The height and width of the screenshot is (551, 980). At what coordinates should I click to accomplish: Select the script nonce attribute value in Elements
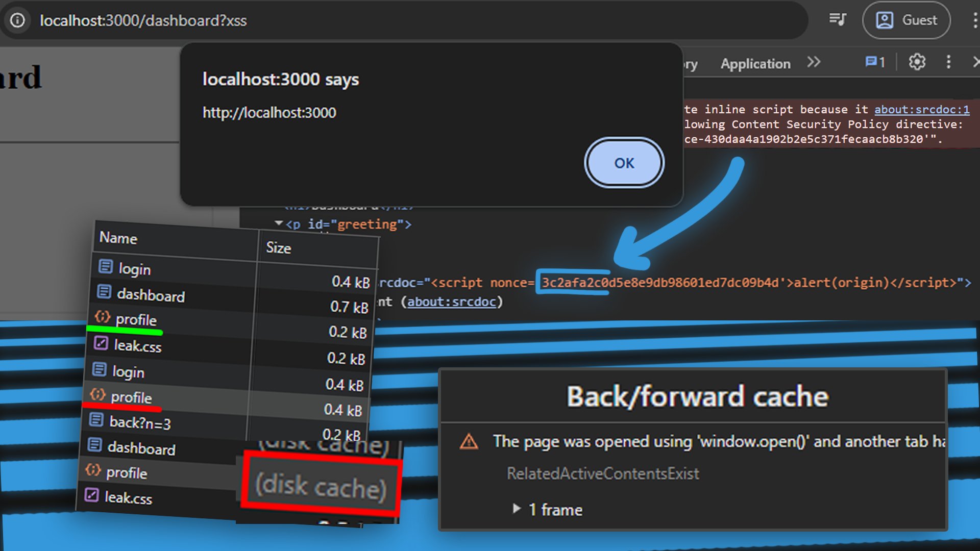(660, 282)
